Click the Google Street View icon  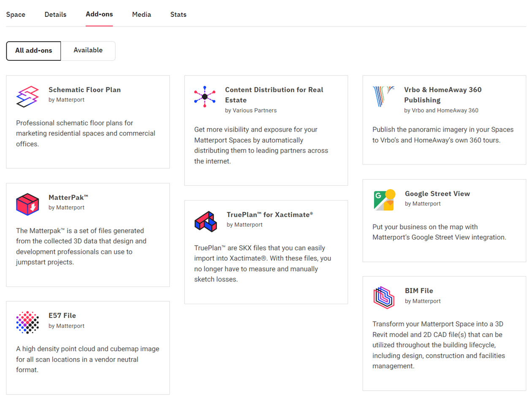[x=385, y=200]
